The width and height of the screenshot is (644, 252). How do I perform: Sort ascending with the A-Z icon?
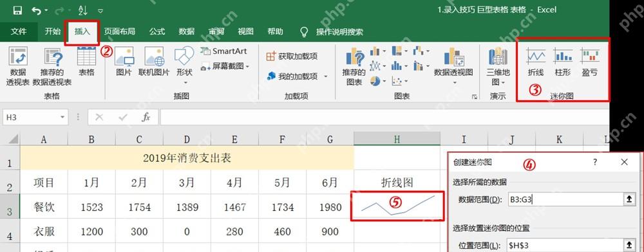83,11
